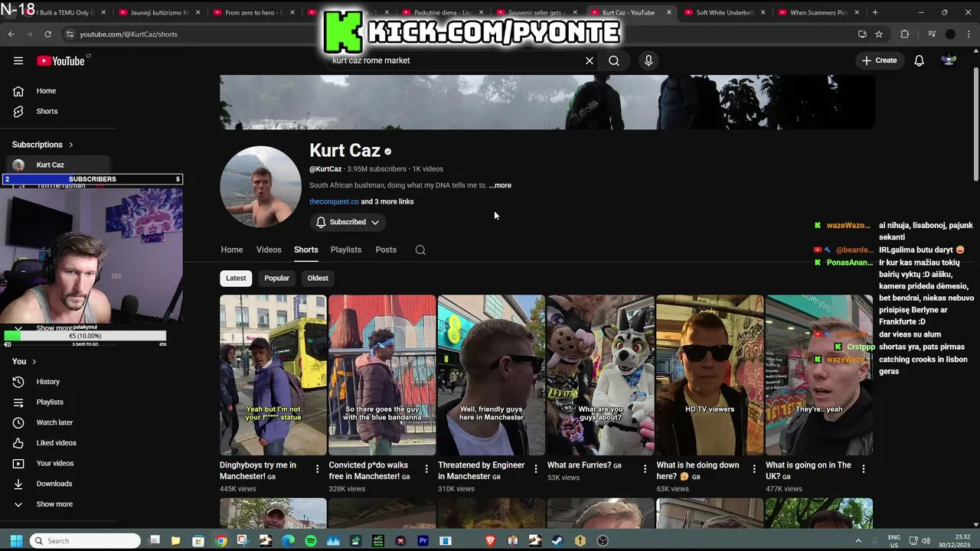Open more options for UK short

point(863,468)
